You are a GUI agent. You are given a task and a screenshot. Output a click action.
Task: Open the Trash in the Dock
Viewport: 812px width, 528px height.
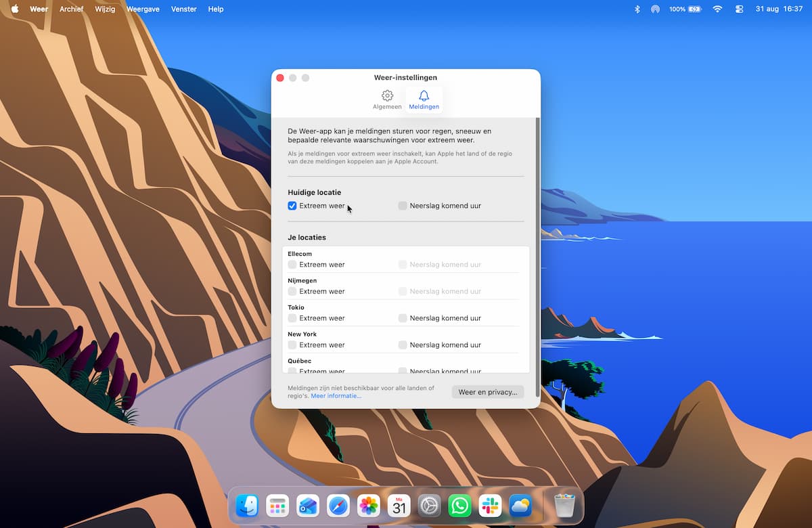click(x=564, y=506)
